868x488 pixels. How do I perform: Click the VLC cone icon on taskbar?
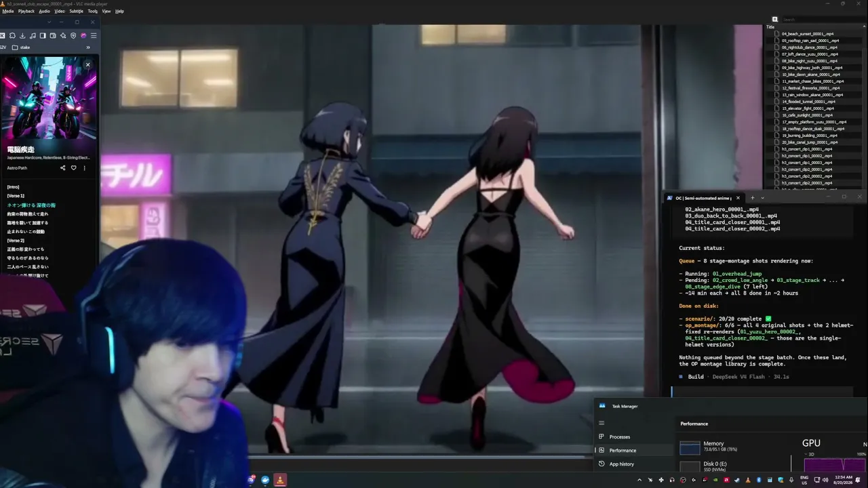pyautogui.click(x=279, y=480)
